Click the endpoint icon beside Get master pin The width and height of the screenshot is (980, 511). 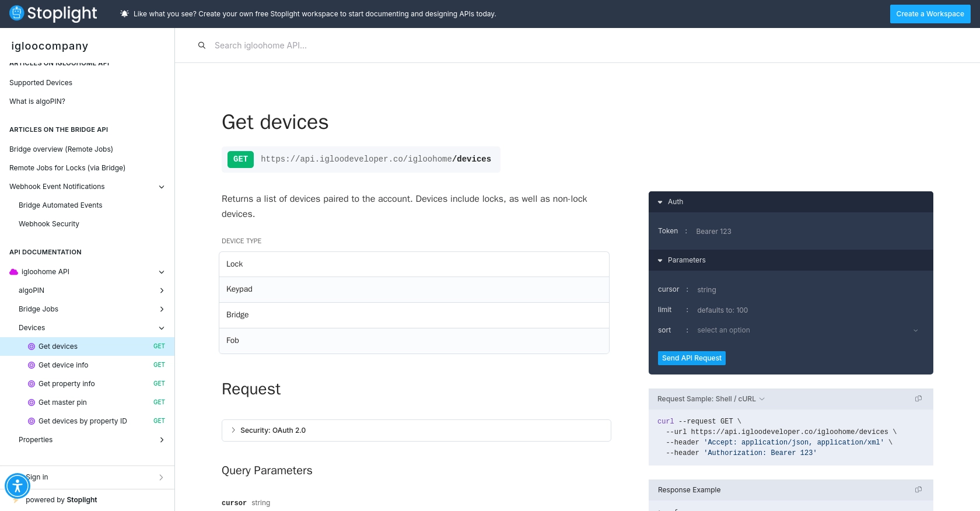tap(32, 402)
